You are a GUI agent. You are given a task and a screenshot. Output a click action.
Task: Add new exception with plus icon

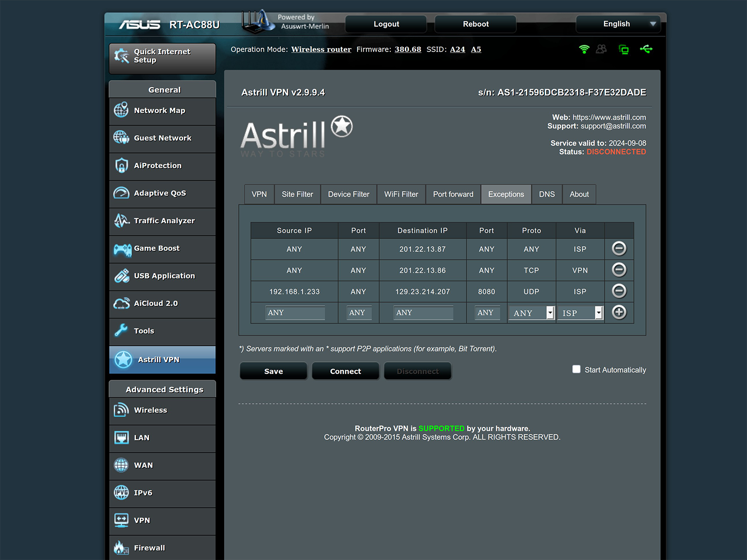click(x=619, y=312)
